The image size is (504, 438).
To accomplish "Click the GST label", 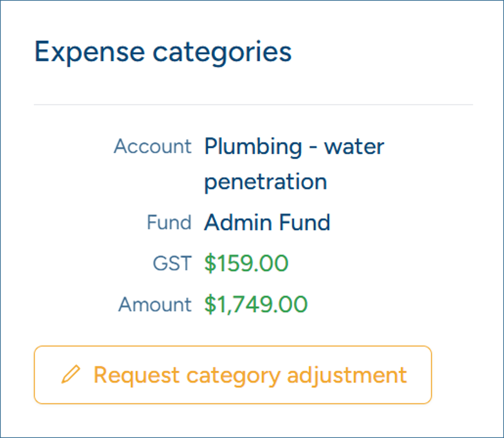I will click(x=172, y=263).
